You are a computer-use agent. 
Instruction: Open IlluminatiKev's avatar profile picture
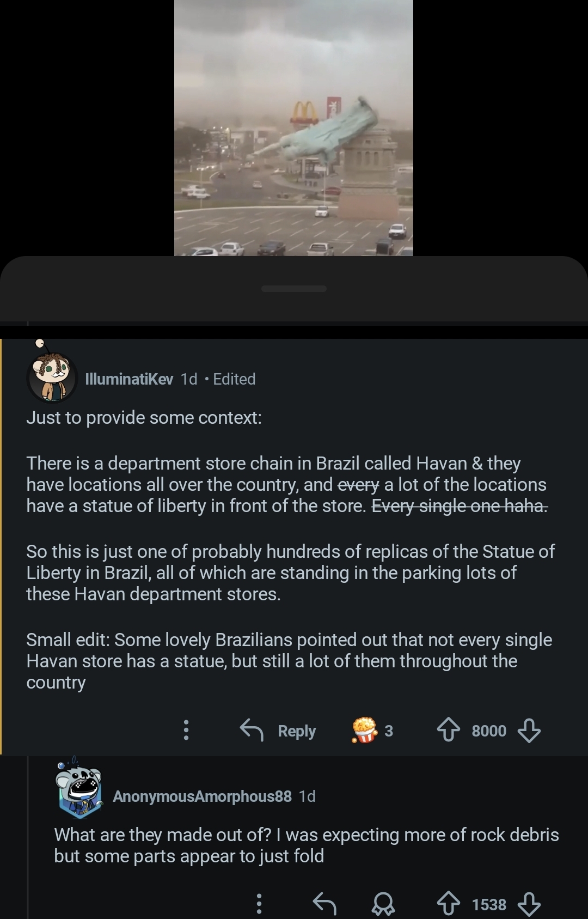[x=52, y=377]
